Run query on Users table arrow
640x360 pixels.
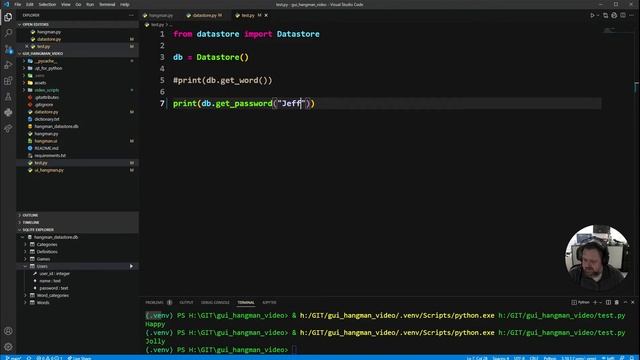point(131,266)
